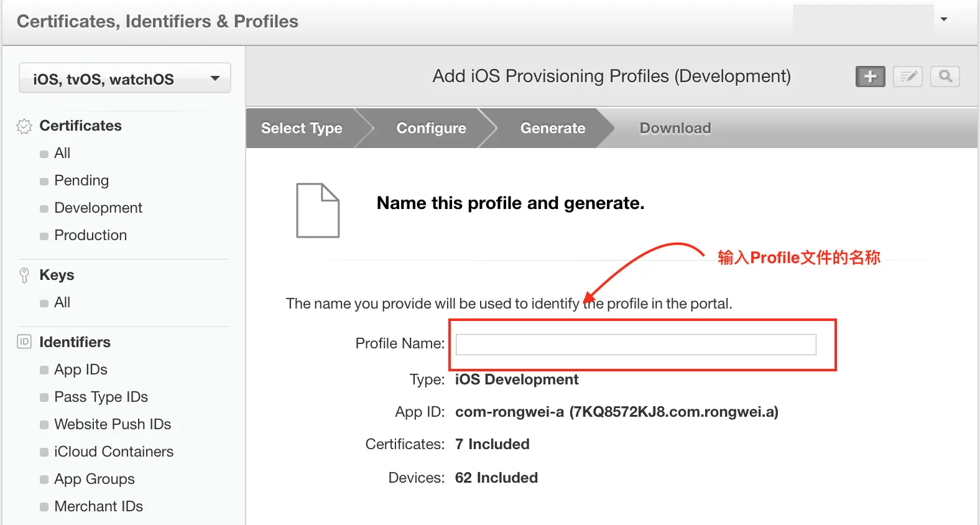Click the Keys section key icon
This screenshot has height=525, width=980.
[x=24, y=275]
